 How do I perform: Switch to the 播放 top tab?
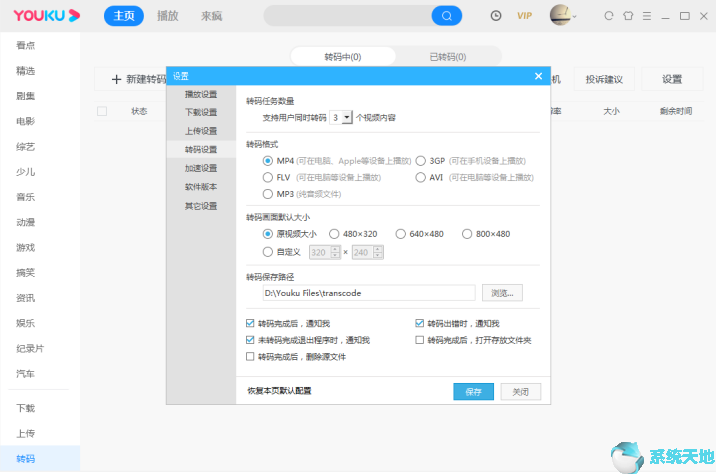pos(168,16)
